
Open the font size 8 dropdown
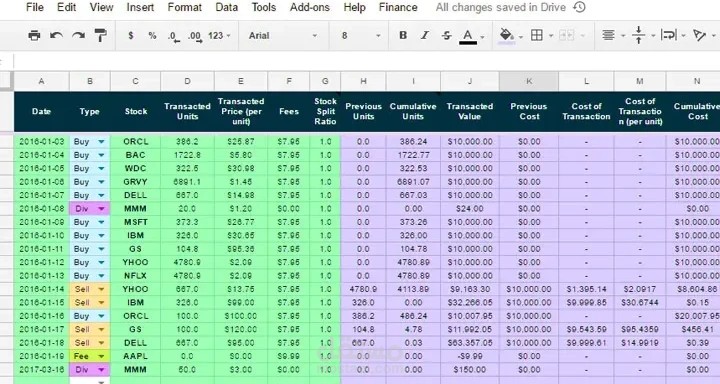pyautogui.click(x=361, y=35)
